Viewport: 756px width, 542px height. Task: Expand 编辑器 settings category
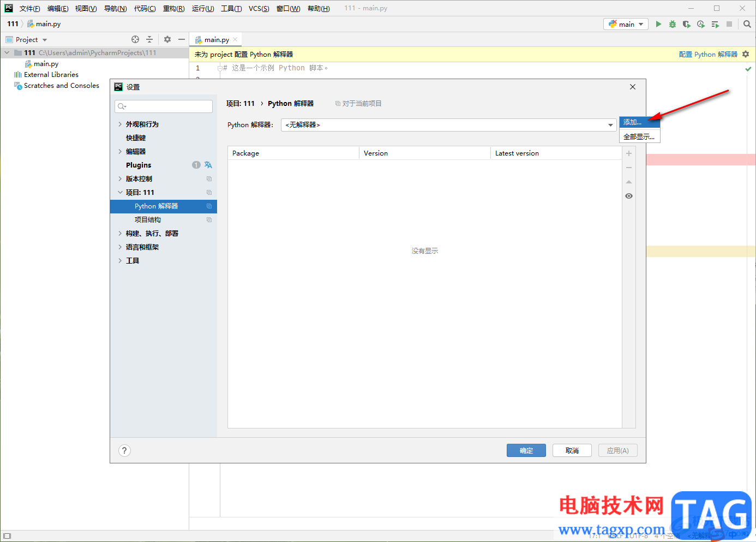click(x=120, y=152)
